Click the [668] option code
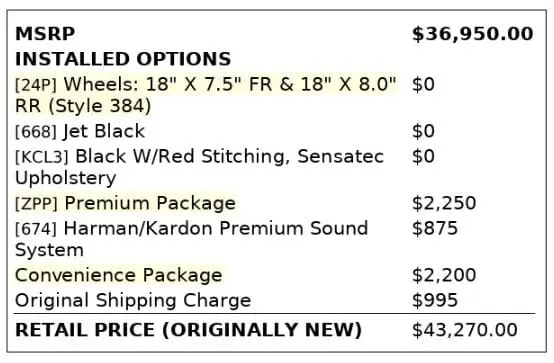554x363 pixels. [36, 131]
